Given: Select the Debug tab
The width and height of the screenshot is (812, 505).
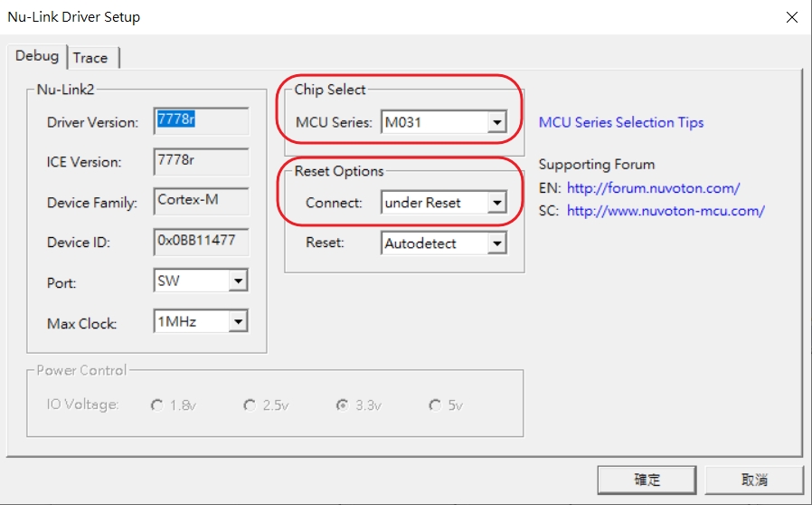Looking at the screenshot, I should point(37,56).
